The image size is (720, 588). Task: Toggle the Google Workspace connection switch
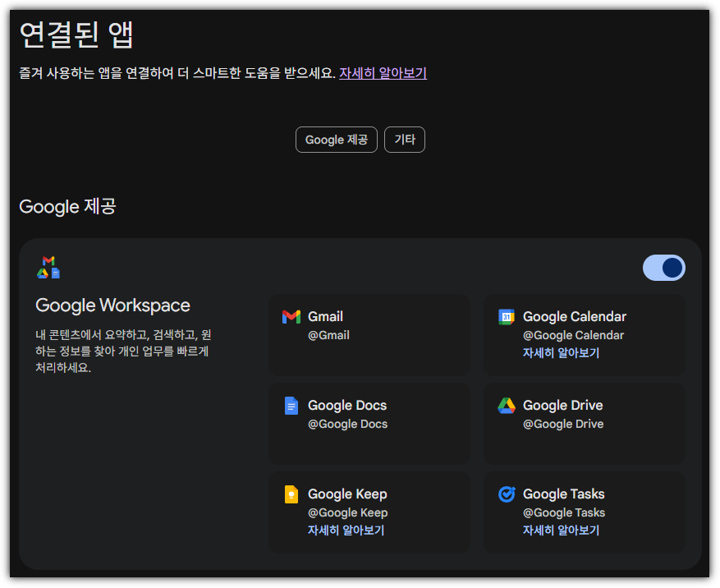[663, 268]
